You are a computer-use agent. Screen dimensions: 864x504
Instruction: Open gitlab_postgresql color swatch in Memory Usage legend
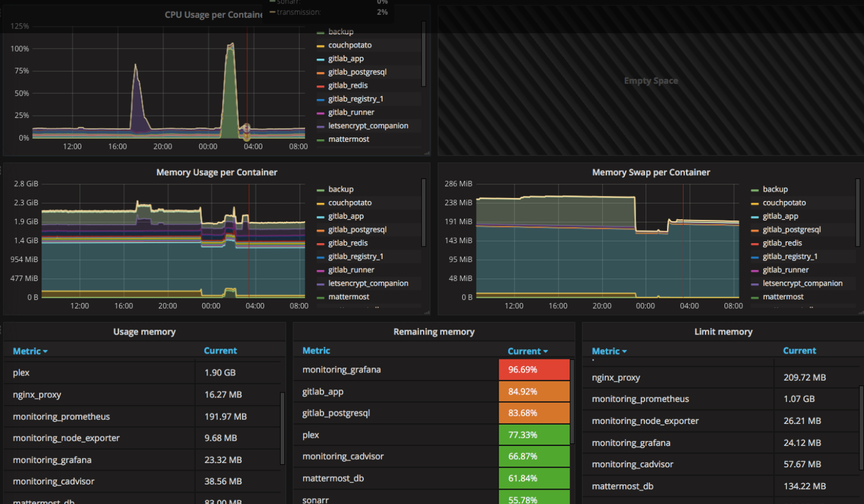coord(320,231)
